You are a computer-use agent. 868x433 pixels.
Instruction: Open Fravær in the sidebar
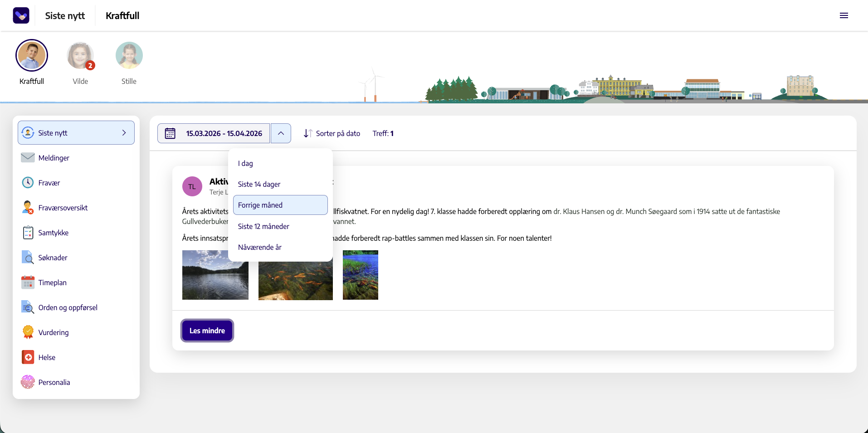point(76,183)
